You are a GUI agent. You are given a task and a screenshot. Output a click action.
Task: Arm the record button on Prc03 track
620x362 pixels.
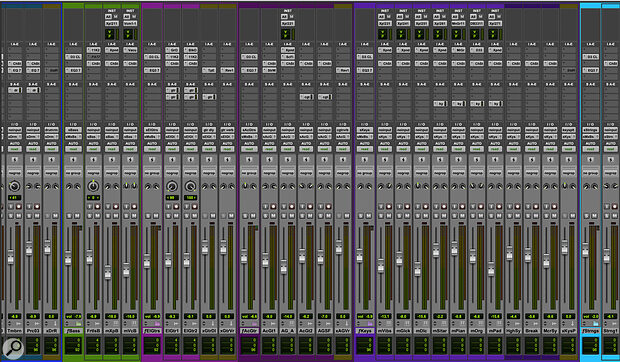[37, 207]
